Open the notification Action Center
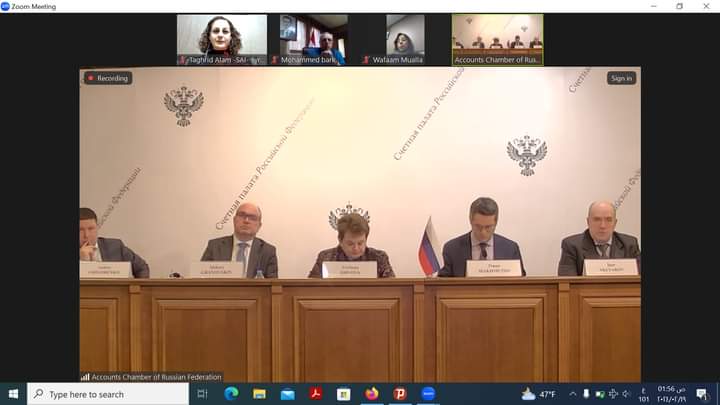 [702, 394]
